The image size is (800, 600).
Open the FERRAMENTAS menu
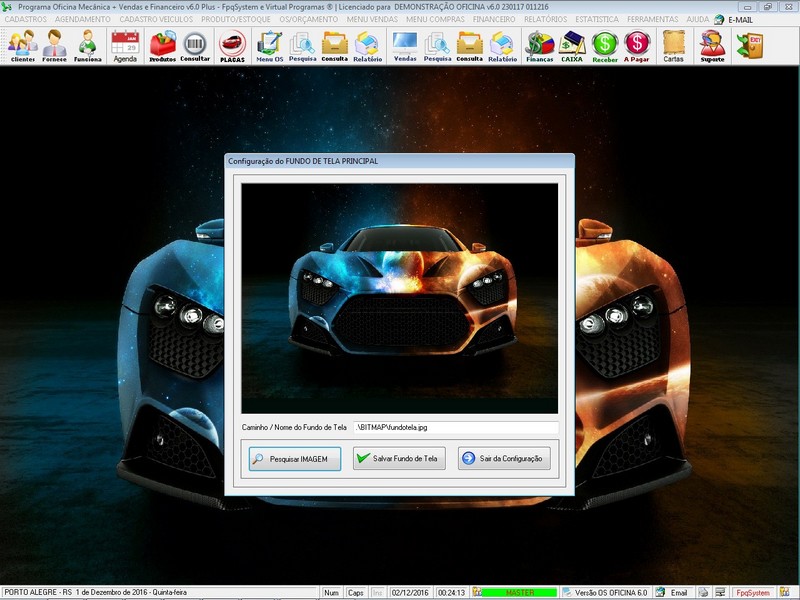tap(653, 19)
